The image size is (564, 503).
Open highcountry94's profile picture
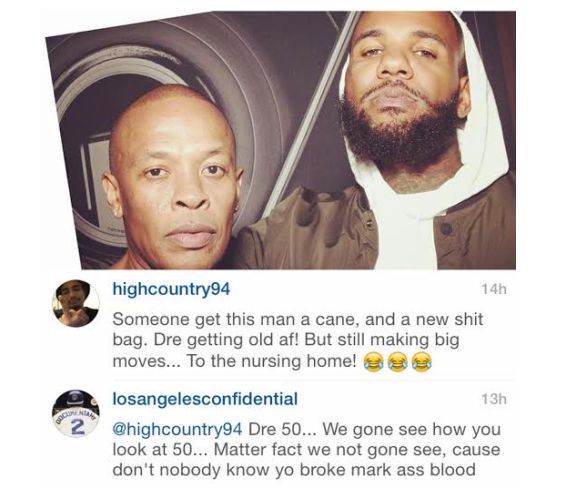[x=76, y=303]
